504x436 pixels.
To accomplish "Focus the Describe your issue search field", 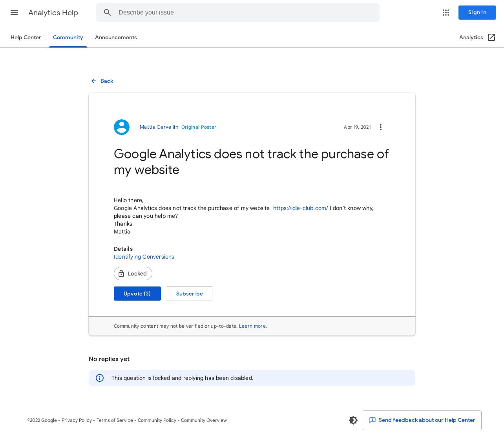I will point(238,13).
